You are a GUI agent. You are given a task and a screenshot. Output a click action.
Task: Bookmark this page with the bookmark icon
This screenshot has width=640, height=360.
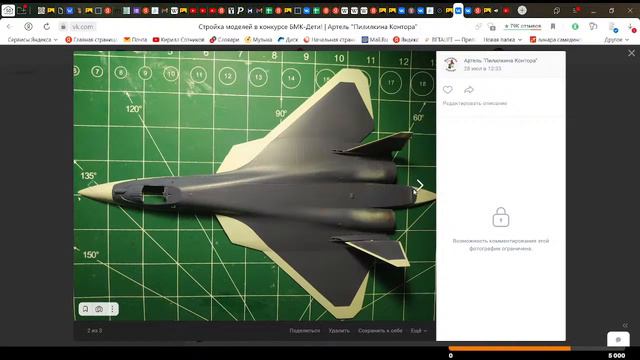[x=553, y=27]
